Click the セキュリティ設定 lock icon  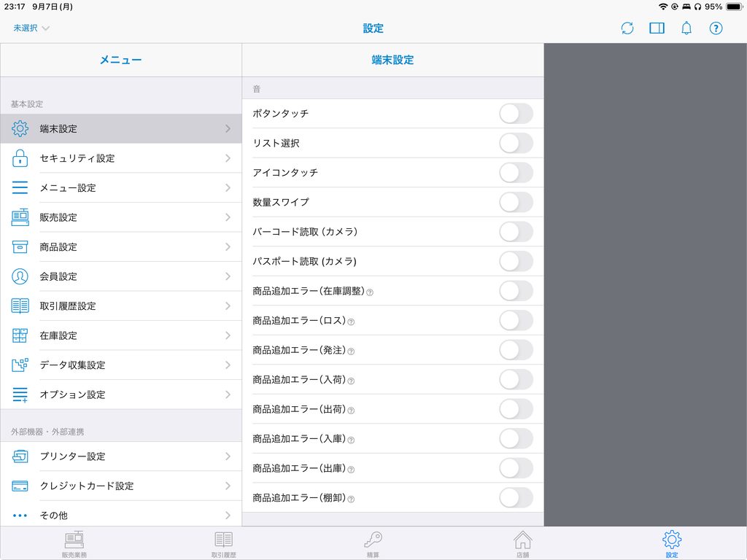(x=20, y=158)
